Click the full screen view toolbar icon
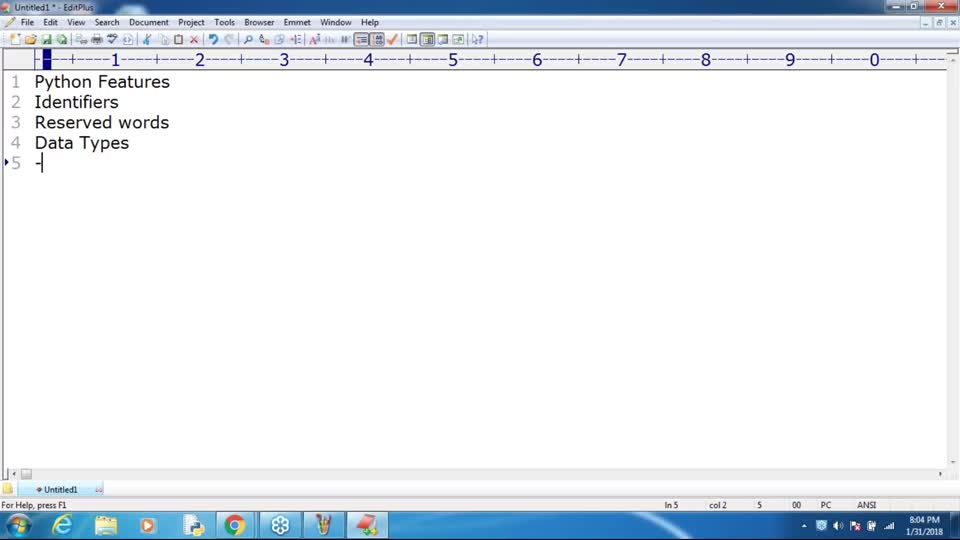 [458, 40]
